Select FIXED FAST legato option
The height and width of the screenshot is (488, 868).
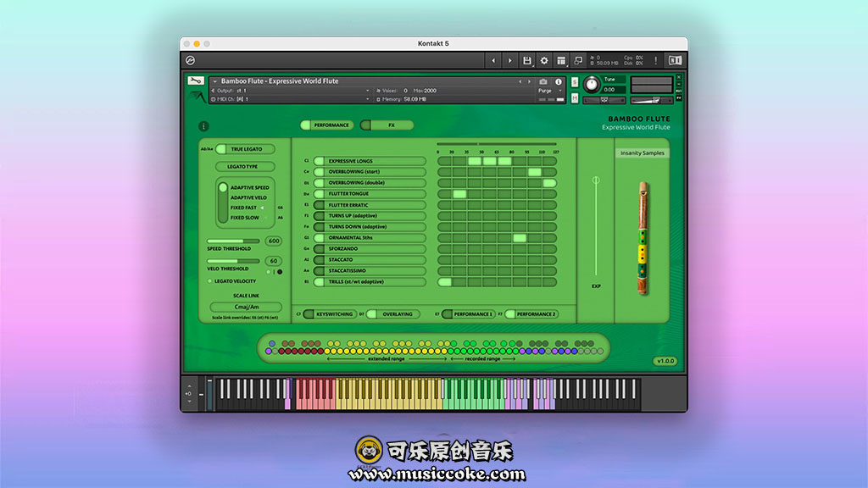[x=243, y=208]
